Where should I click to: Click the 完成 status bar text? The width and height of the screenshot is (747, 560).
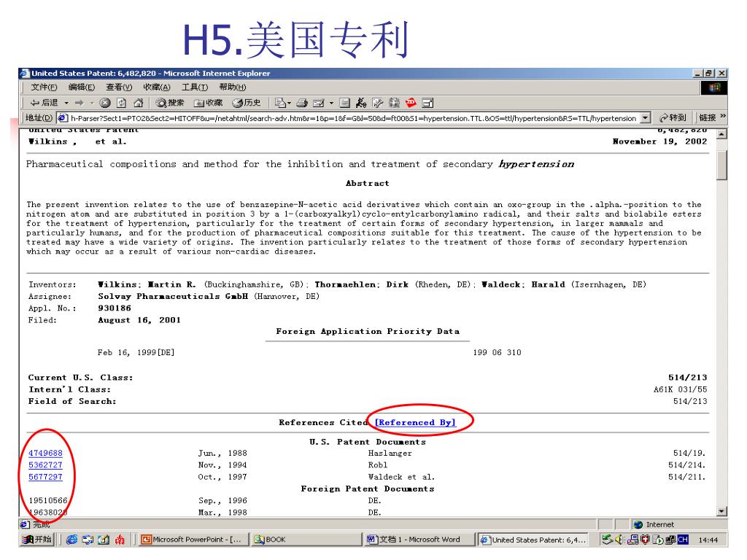click(x=42, y=525)
